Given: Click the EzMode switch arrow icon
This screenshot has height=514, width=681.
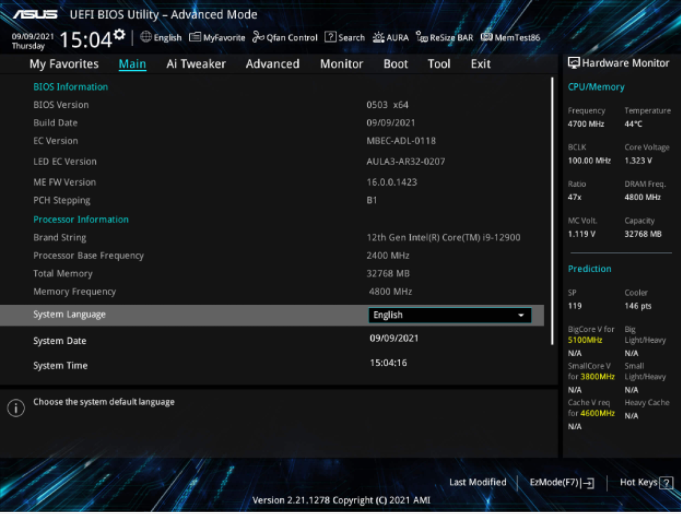Looking at the screenshot, I should 588,483.
